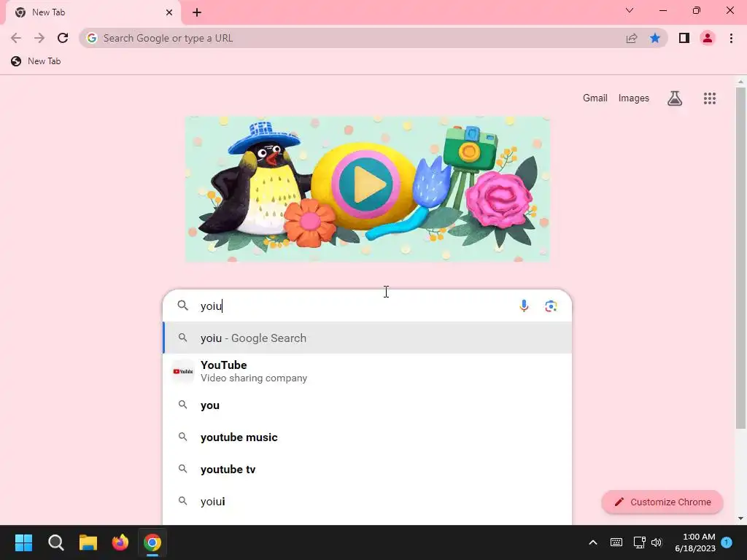Click the browser forward arrow
Image resolution: width=747 pixels, height=560 pixels.
coord(39,38)
